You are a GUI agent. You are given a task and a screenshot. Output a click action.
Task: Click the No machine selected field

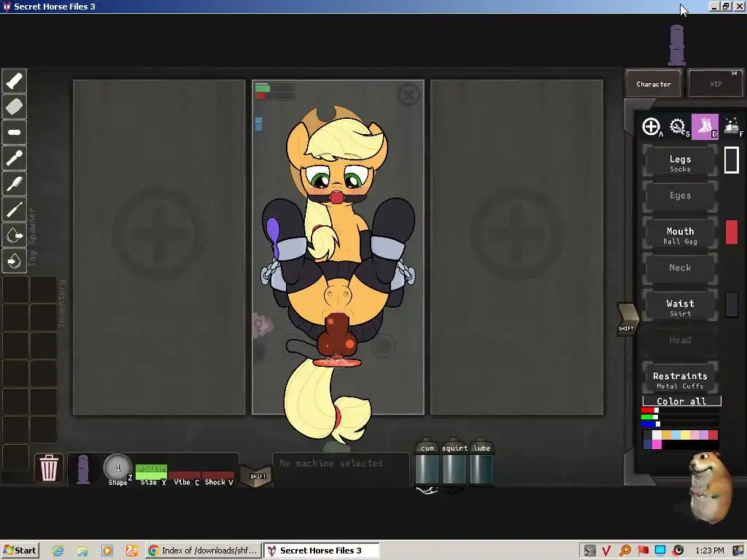(x=341, y=470)
